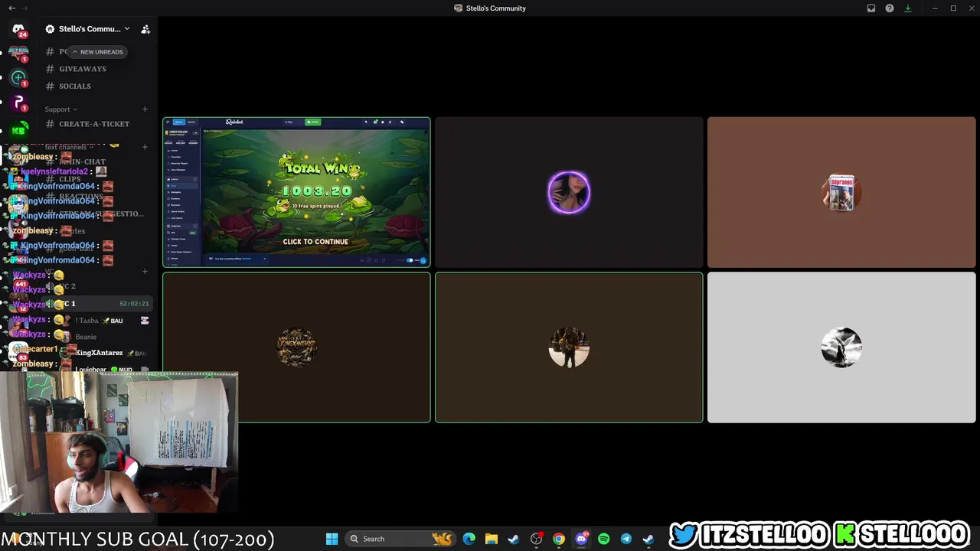Viewport: 980px width, 551px height.
Task: Click voice member KingXAntarez
Action: click(100, 353)
